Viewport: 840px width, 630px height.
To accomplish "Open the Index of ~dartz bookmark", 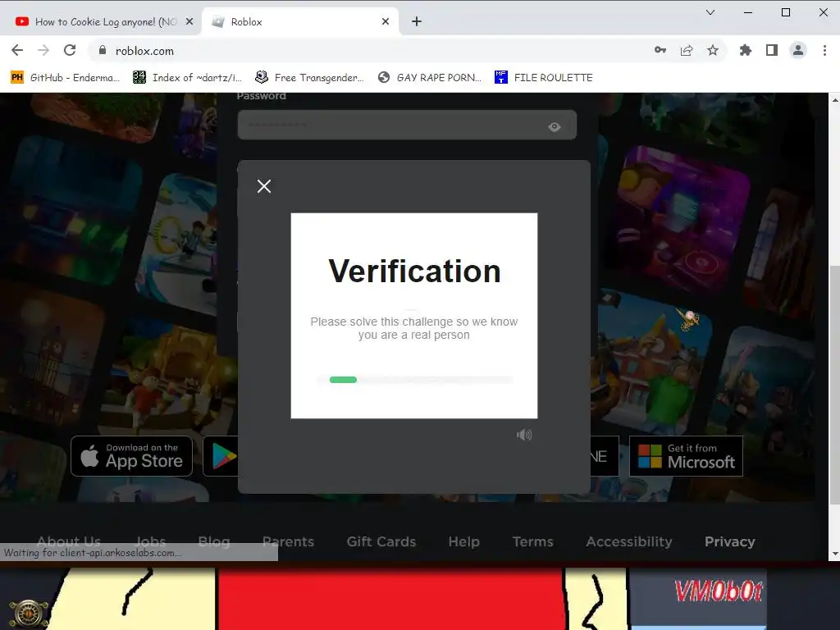I will pos(187,77).
